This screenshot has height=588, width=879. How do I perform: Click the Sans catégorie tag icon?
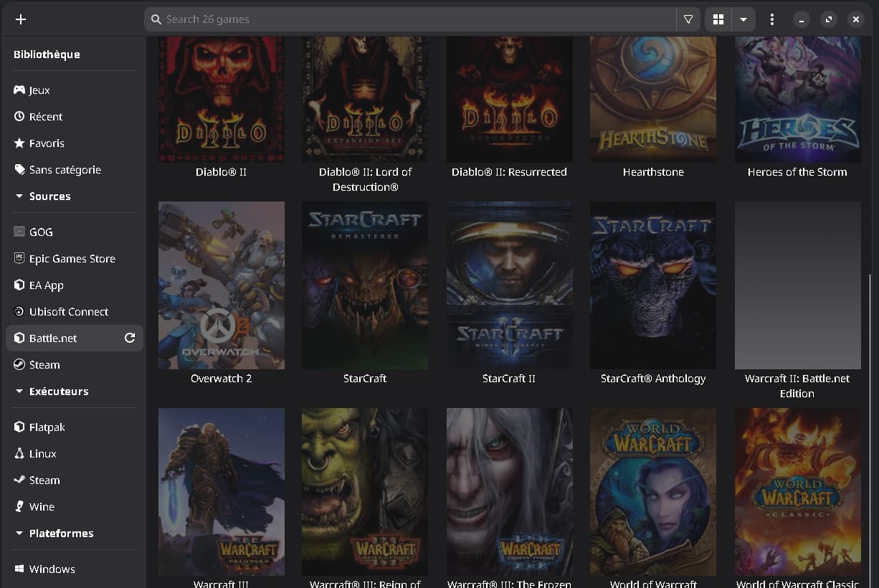(x=19, y=170)
